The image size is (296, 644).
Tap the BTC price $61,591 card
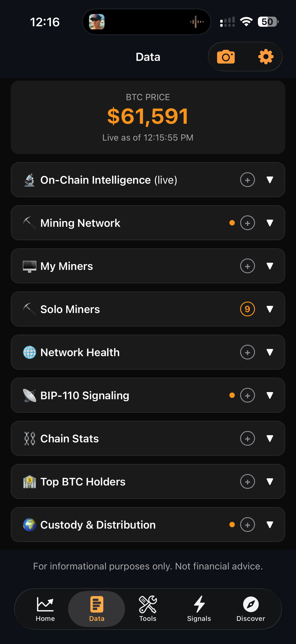[x=148, y=117]
